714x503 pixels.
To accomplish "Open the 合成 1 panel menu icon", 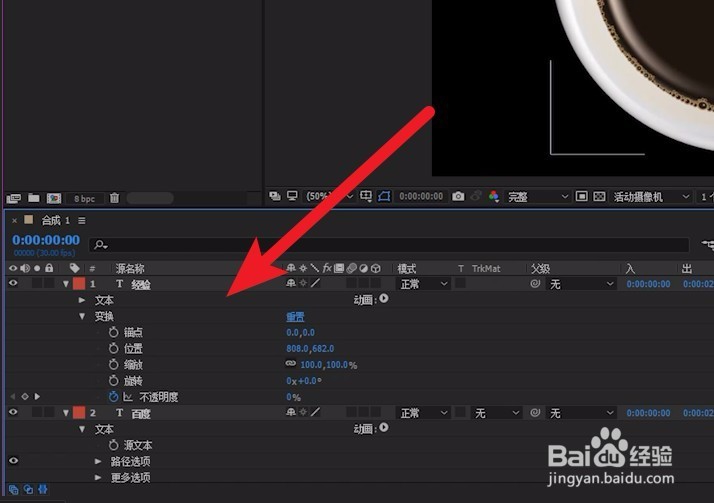I will [x=82, y=221].
